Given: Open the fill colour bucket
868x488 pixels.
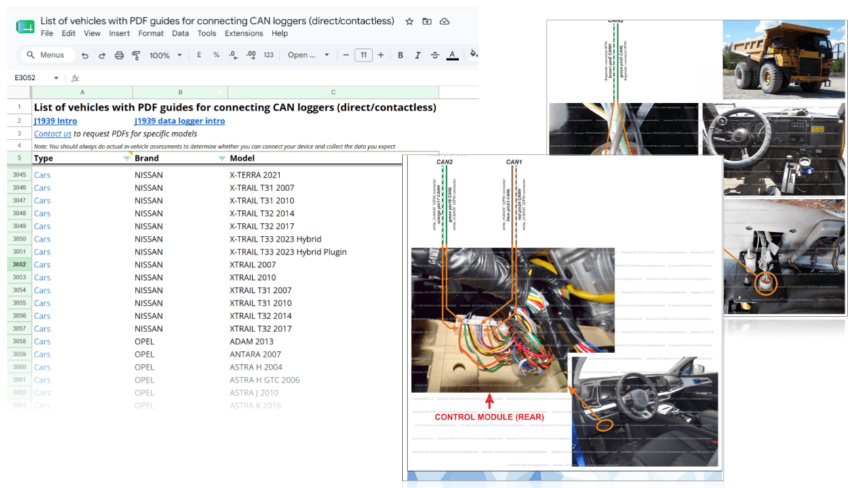Looking at the screenshot, I should 474,54.
